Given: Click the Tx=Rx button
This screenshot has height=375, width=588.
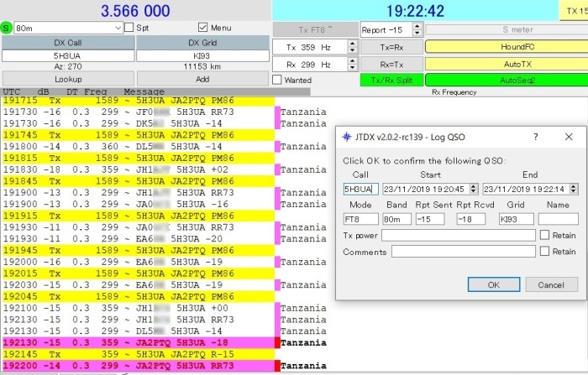Looking at the screenshot, I should pos(392,47).
